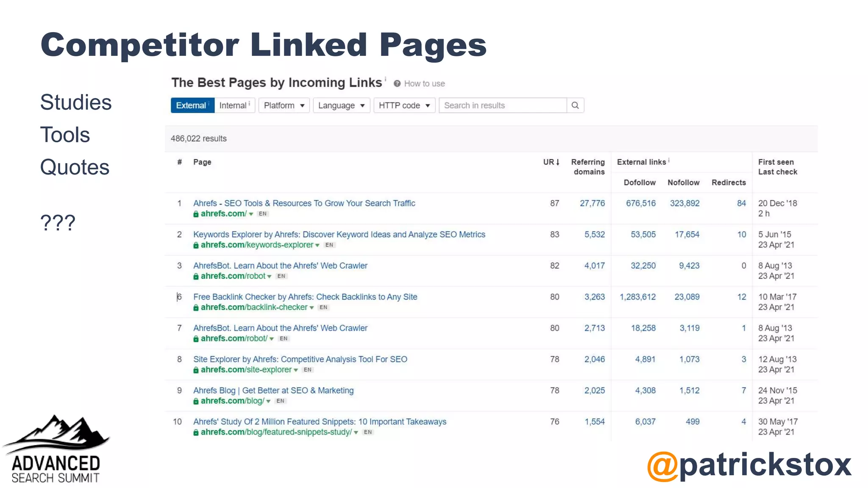Click the lock icon beside ahrefs.com/robot/
This screenshot has width=868, height=488.
click(x=196, y=339)
